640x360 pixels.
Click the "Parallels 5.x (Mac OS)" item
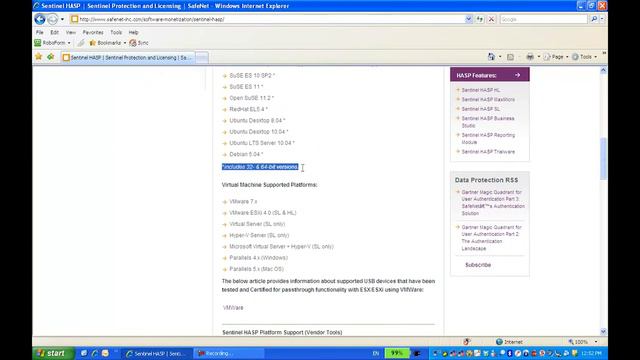click(256, 269)
